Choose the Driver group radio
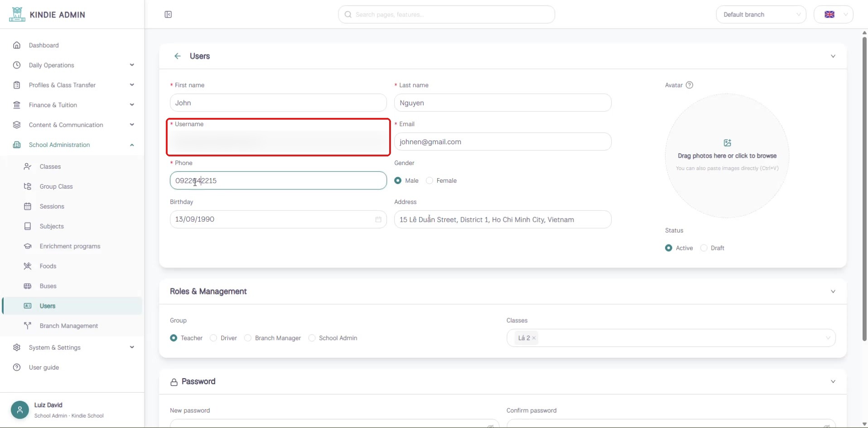The width and height of the screenshot is (868, 428). coord(213,338)
